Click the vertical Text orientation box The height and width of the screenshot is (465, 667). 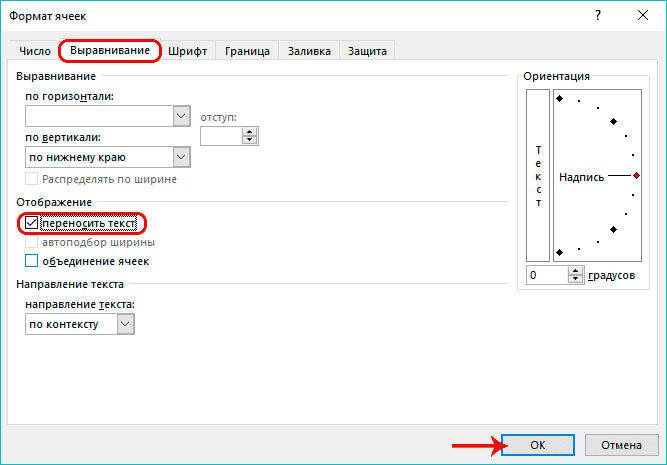tap(538, 174)
